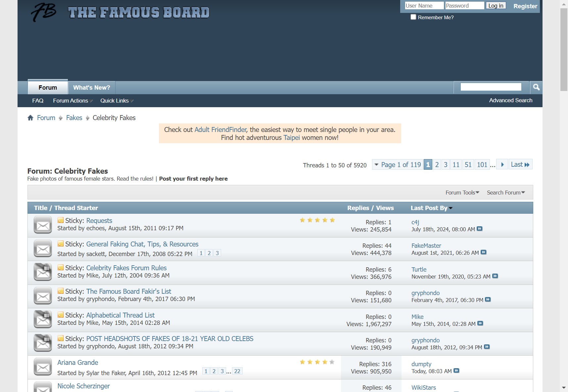Open the Ariana Grande thread envelope icon
This screenshot has width=568, height=392.
(x=43, y=367)
